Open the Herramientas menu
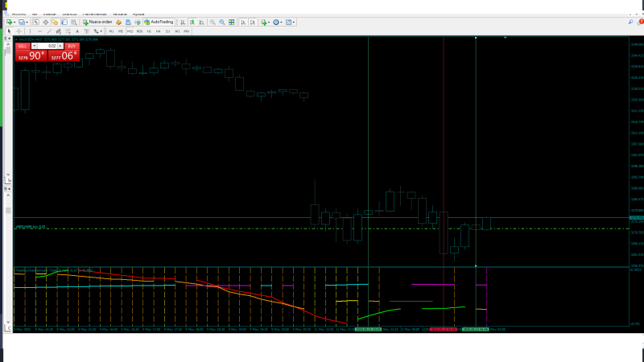Image resolution: width=644 pixels, height=362 pixels. click(94, 14)
